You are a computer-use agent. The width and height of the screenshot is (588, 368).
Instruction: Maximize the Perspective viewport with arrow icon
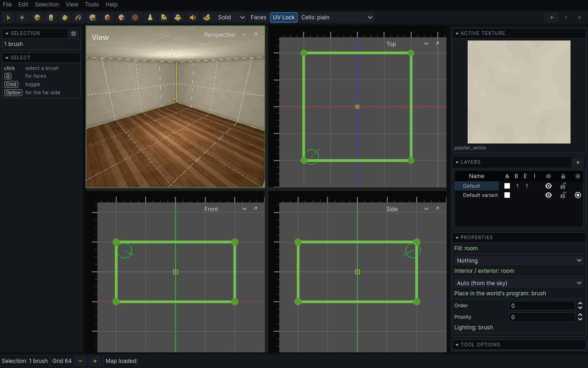(x=255, y=34)
